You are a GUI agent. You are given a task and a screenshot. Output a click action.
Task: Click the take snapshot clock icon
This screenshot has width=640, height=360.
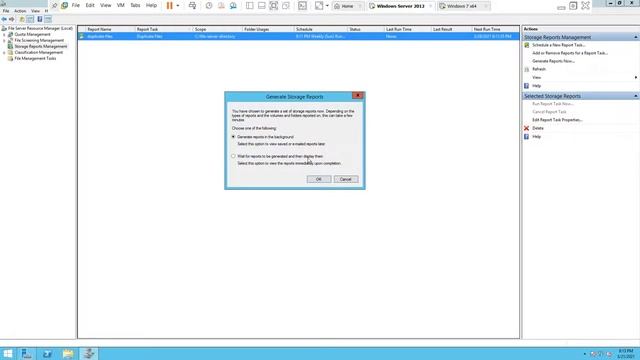coord(209,6)
